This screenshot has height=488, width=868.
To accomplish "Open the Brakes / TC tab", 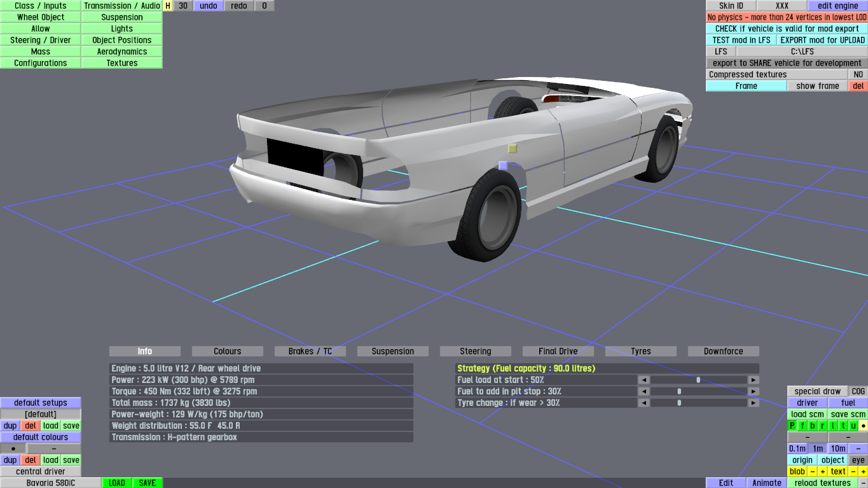I will coord(310,351).
